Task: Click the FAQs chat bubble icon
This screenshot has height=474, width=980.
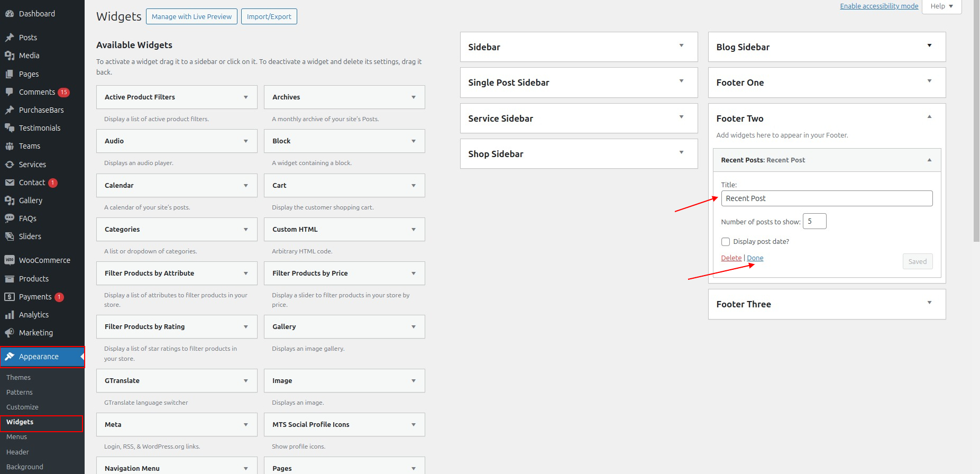Action: [x=10, y=218]
